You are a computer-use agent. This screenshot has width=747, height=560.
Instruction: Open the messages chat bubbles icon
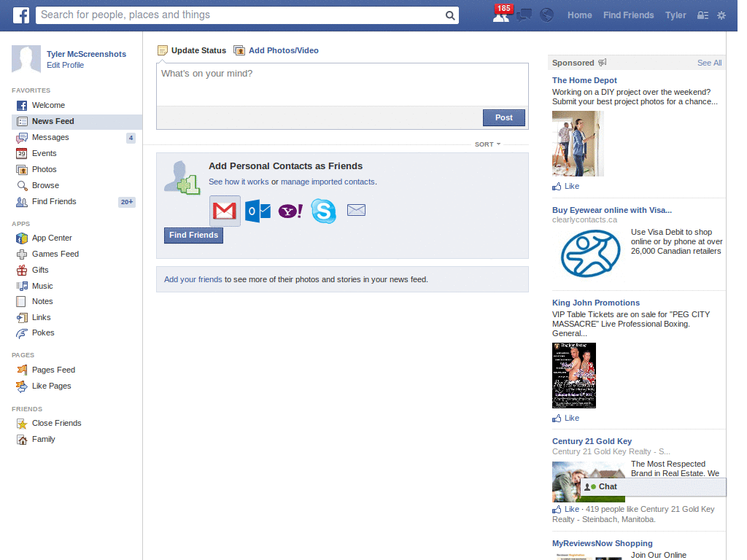click(x=524, y=15)
